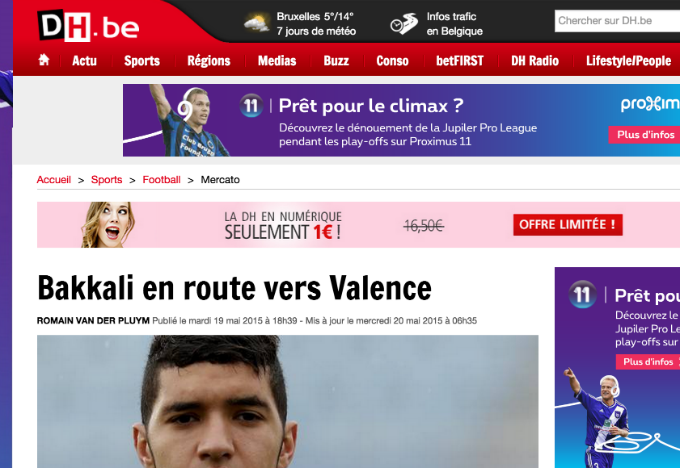Viewport: 680px width, 468px height.
Task: Click the traffic info road icon
Action: point(403,24)
